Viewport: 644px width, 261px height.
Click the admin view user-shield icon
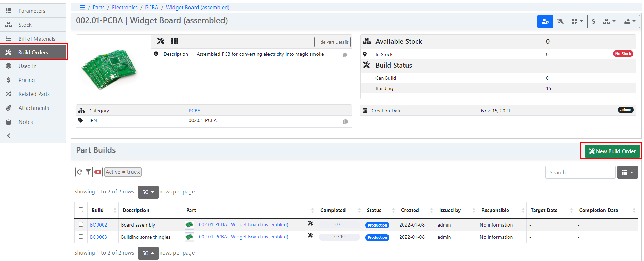tap(545, 21)
